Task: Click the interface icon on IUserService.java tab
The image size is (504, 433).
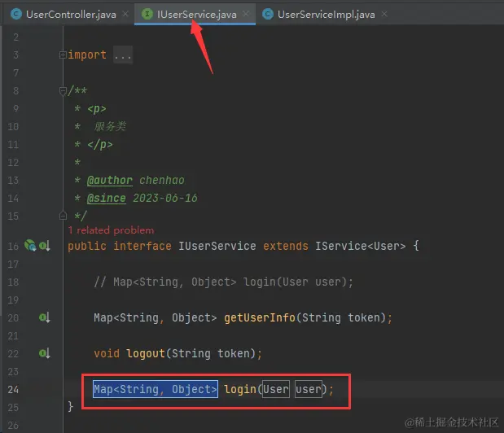Action: tap(147, 14)
